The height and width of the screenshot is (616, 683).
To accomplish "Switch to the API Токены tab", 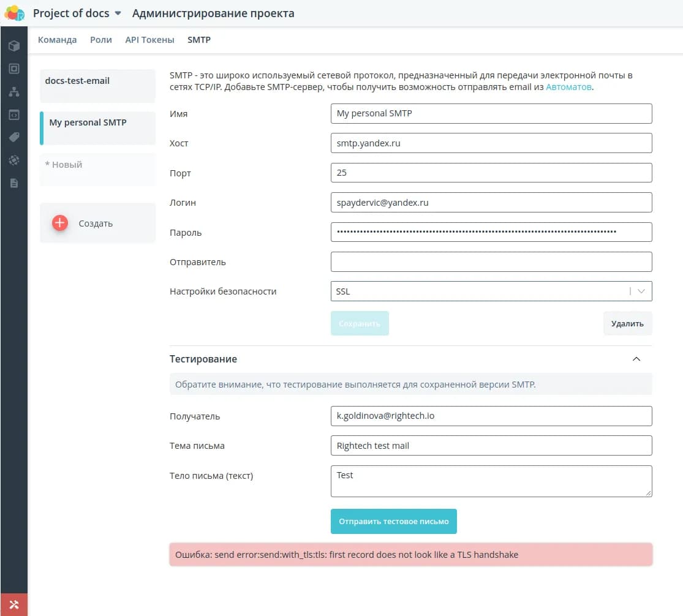I will tap(149, 40).
